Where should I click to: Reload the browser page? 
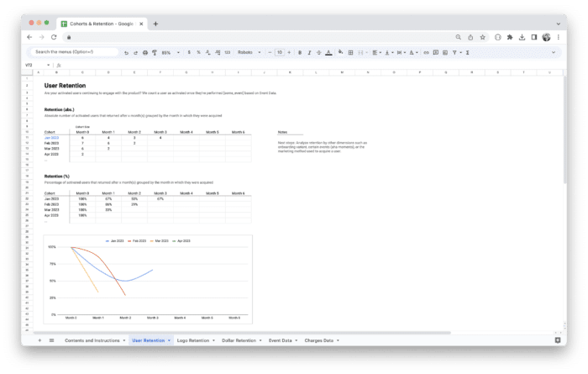(54, 37)
